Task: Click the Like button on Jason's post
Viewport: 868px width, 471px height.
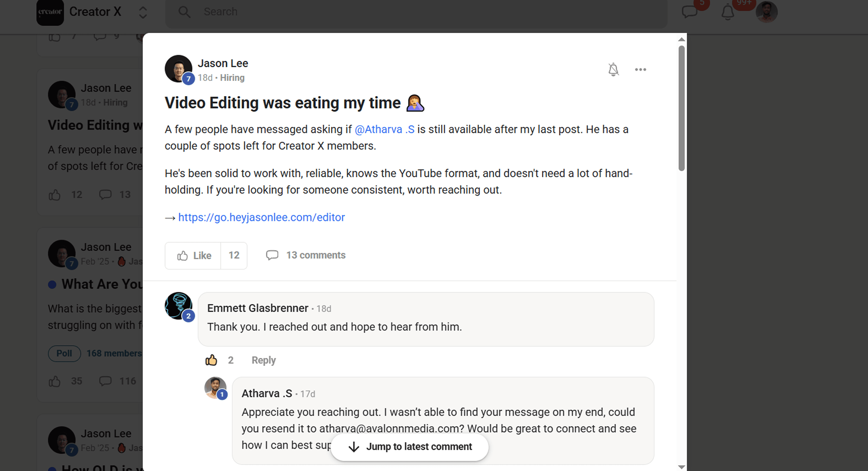Action: (193, 255)
